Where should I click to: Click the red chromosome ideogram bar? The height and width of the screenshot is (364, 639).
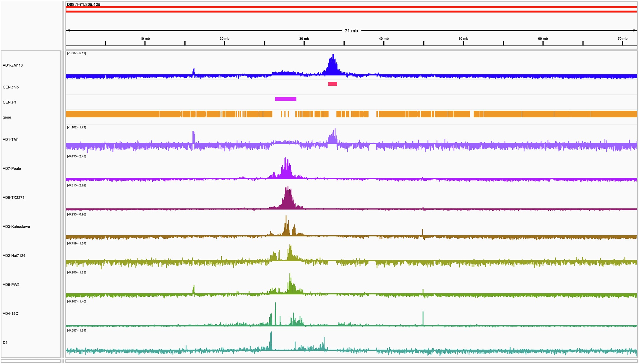pyautogui.click(x=351, y=9)
